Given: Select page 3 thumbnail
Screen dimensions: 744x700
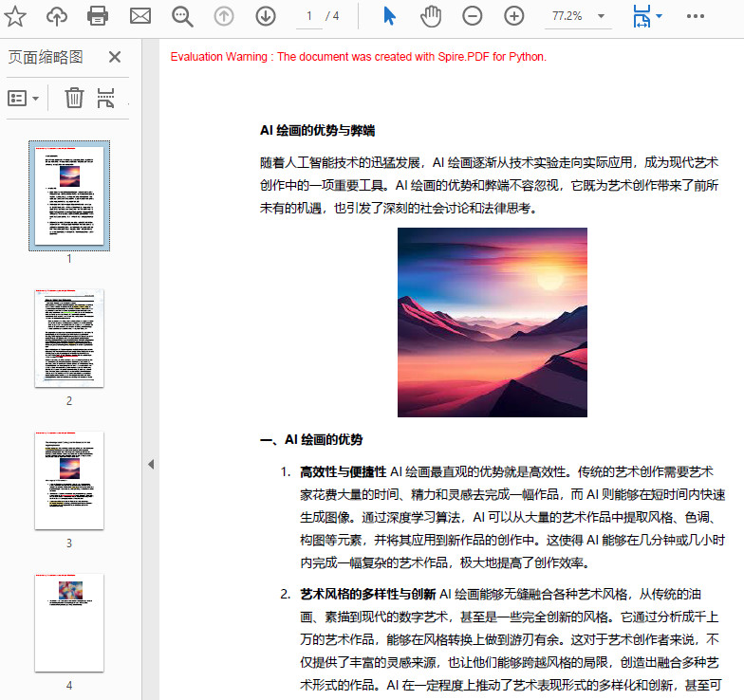Looking at the screenshot, I should pyautogui.click(x=69, y=480).
